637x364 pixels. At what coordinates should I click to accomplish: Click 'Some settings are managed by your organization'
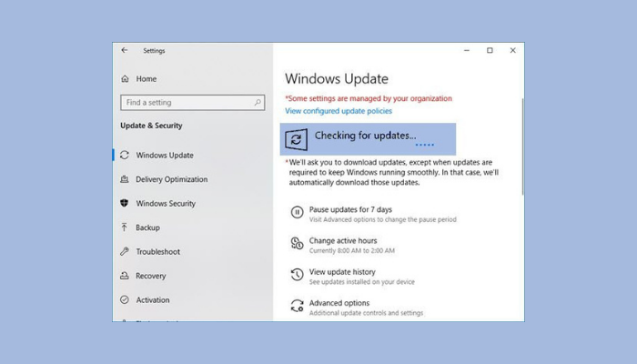[x=369, y=98]
